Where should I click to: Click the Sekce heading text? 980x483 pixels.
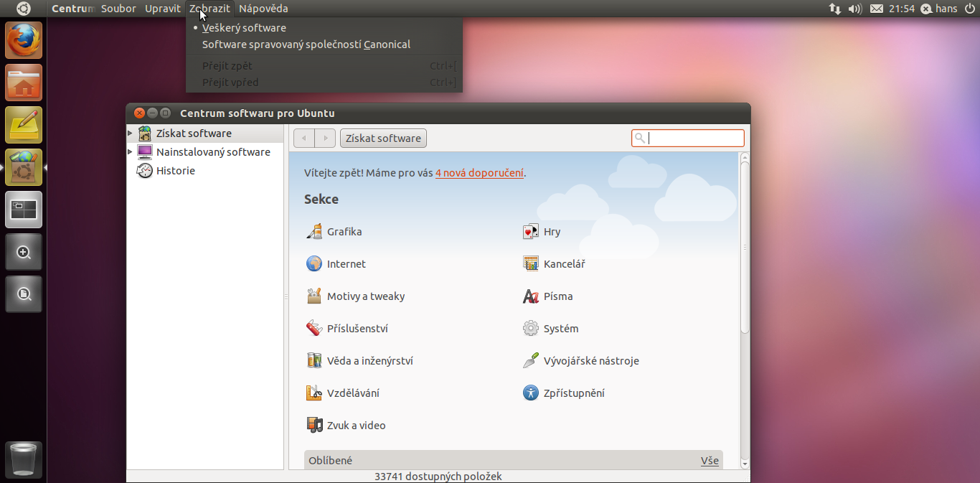point(321,200)
